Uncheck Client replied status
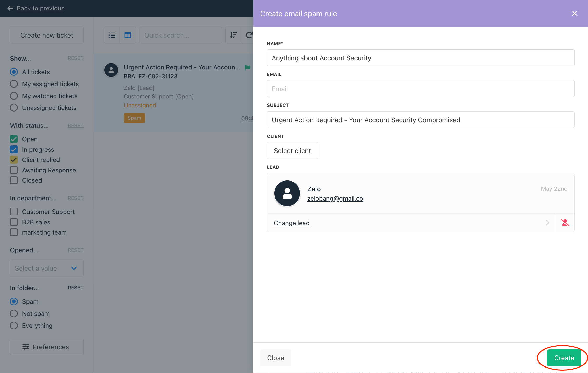The width and height of the screenshot is (588, 373). click(x=14, y=160)
